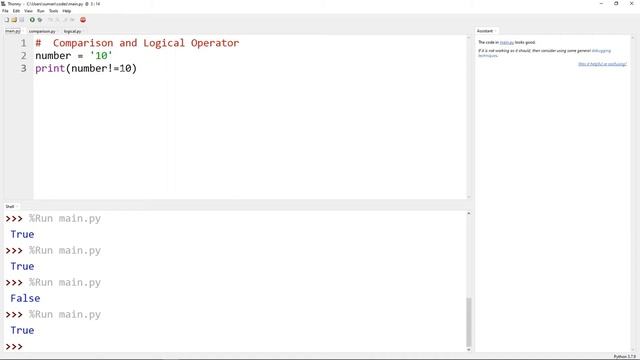Screen dimensions: 640x360
Task: Open the Tools menu
Action: click(53, 11)
